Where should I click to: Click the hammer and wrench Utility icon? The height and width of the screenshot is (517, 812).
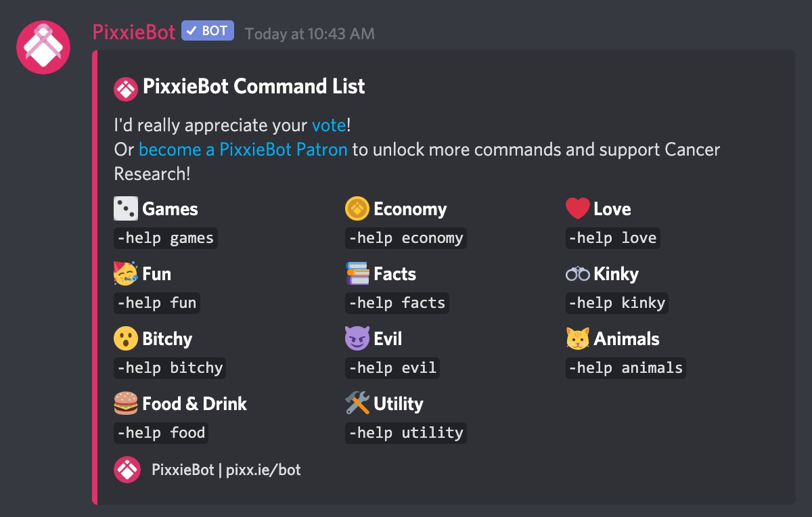tap(357, 403)
